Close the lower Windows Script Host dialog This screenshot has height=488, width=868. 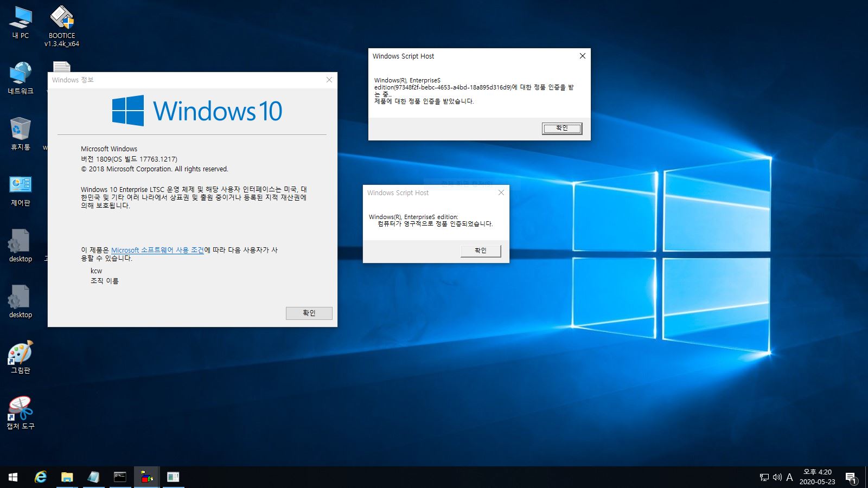501,192
